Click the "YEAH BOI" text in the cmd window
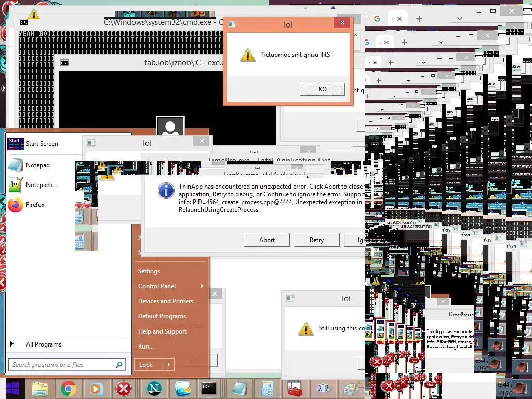Screen dimensions: 532x399 click(34, 34)
